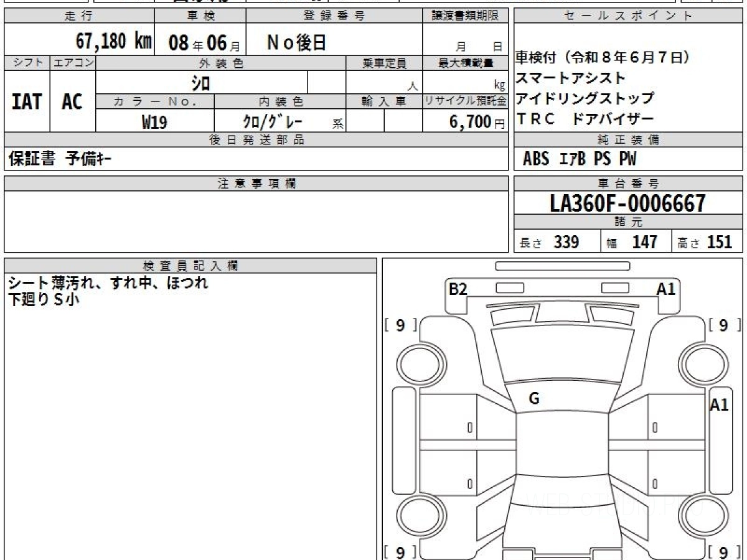The image size is (747, 560).
Task: Click the 内装色 label
Action: (280, 101)
